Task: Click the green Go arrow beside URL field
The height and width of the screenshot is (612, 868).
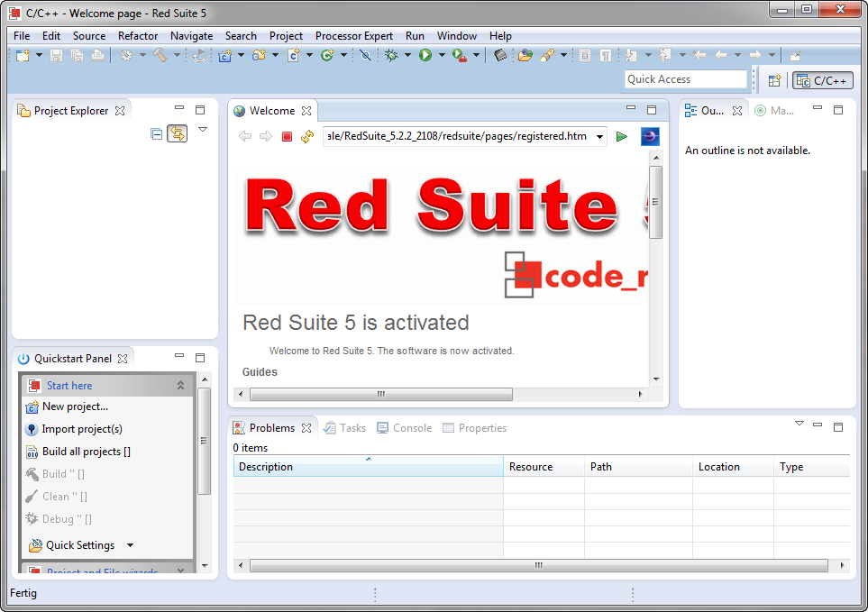Action: pos(621,136)
